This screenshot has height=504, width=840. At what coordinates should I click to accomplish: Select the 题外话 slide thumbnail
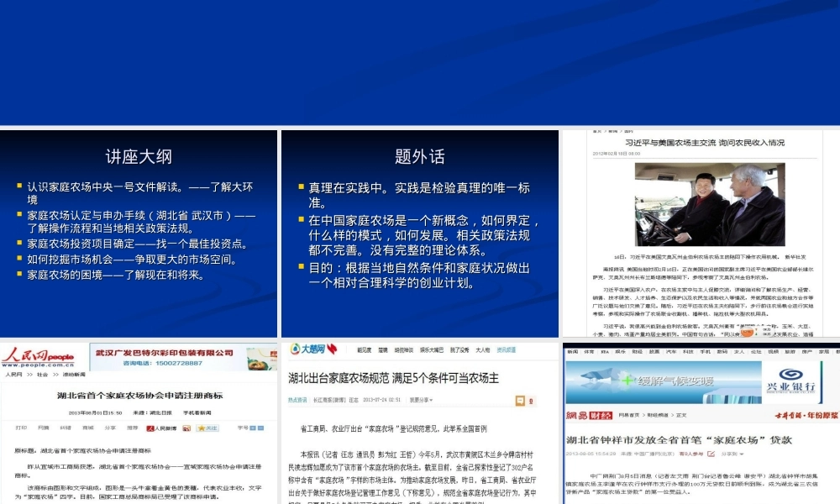tap(420, 234)
